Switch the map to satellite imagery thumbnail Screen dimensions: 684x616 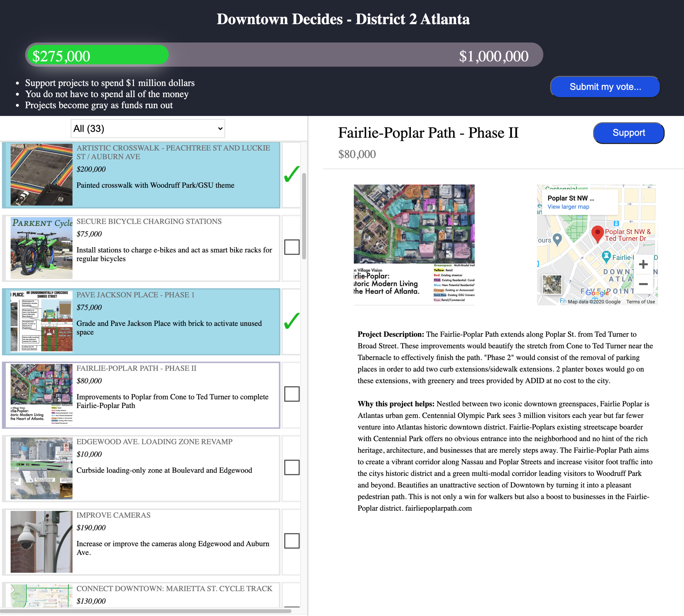click(x=552, y=285)
